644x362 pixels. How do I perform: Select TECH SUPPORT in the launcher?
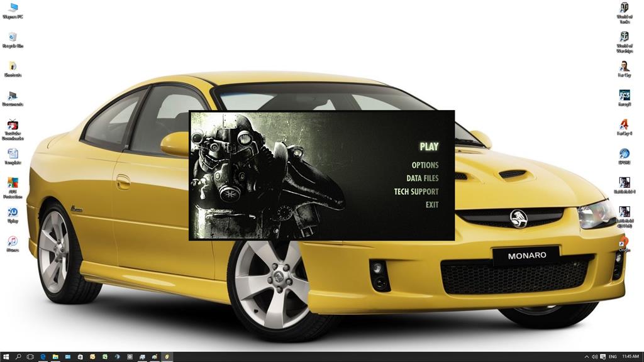(416, 192)
